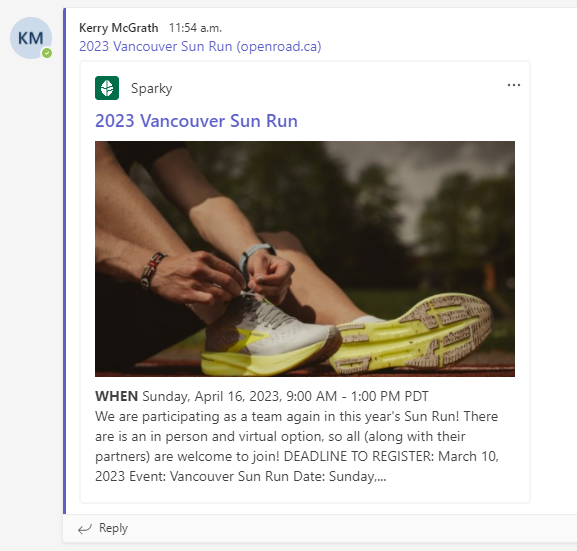Open the Sparky green leaf app icon
577x551 pixels.
(x=107, y=88)
